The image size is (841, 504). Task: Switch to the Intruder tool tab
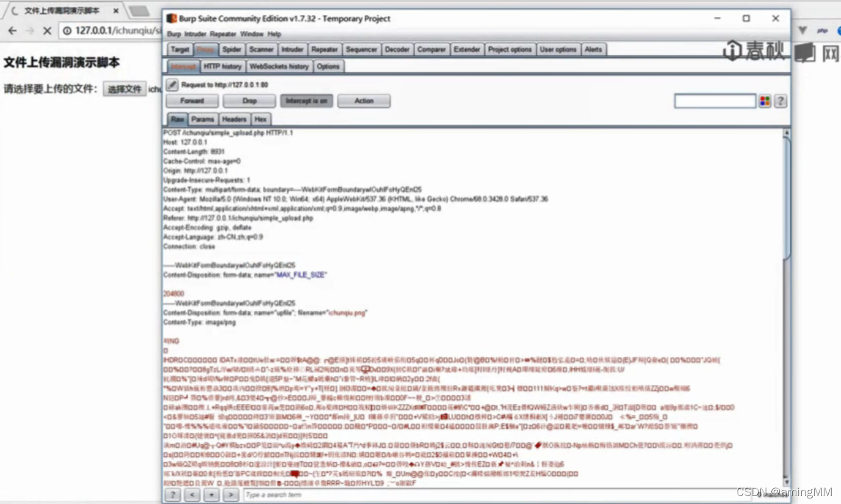(292, 49)
